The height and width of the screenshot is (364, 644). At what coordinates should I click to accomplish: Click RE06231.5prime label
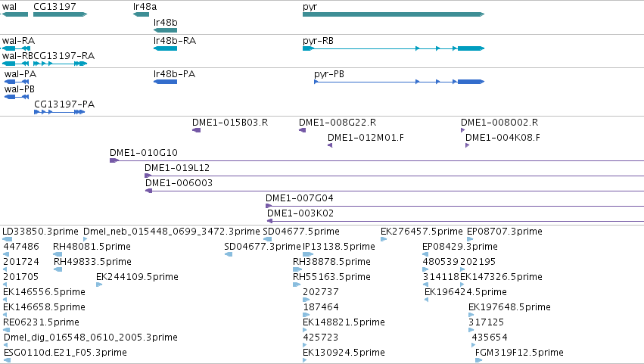click(41, 322)
